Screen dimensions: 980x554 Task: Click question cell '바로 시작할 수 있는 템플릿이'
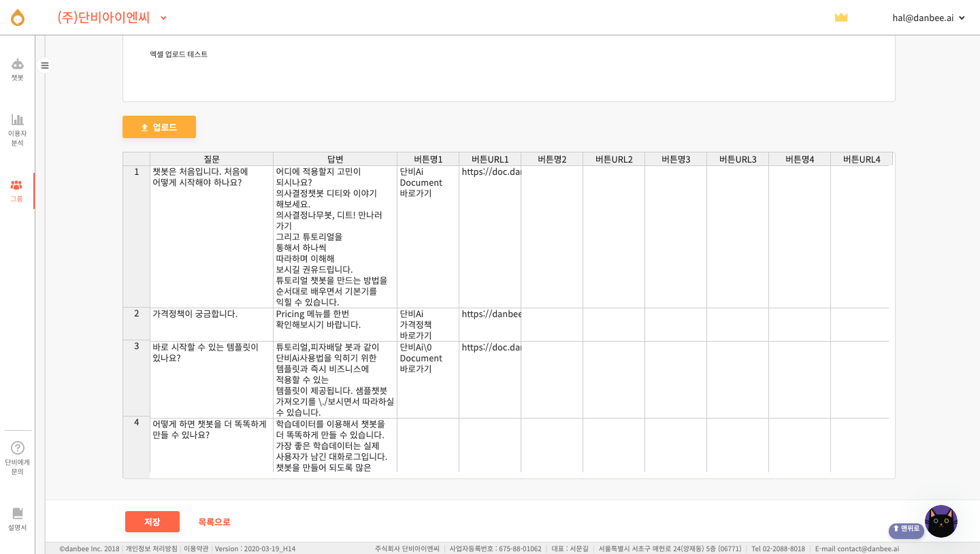[212, 379]
